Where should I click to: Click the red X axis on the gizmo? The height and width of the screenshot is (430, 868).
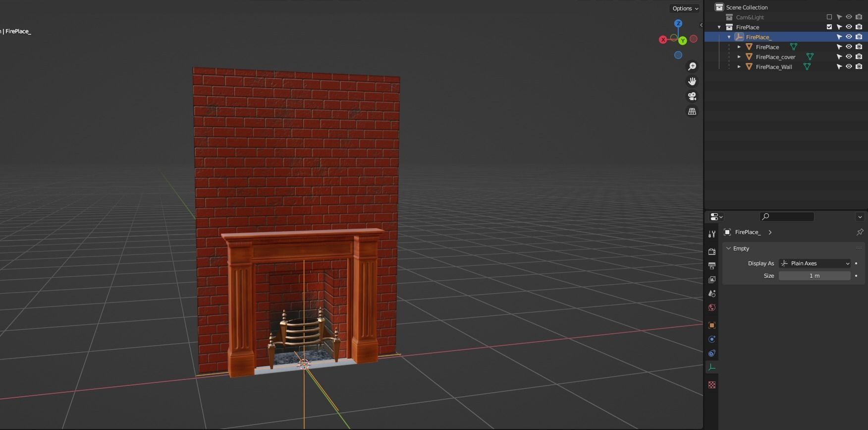click(x=663, y=40)
